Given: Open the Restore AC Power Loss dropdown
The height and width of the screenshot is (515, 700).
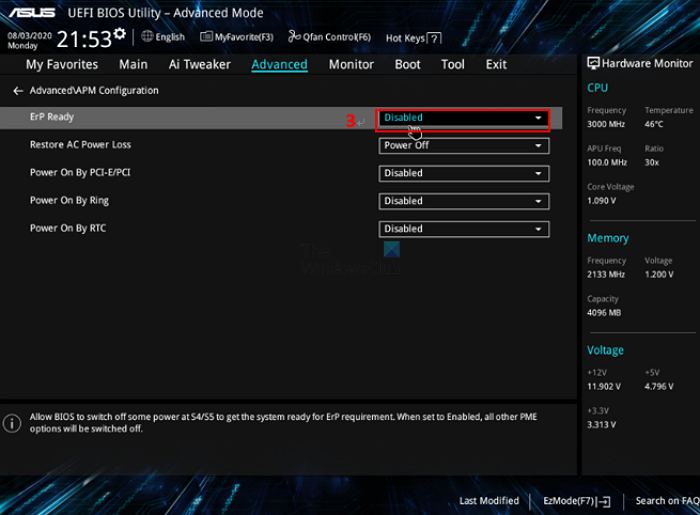Looking at the screenshot, I should (463, 146).
